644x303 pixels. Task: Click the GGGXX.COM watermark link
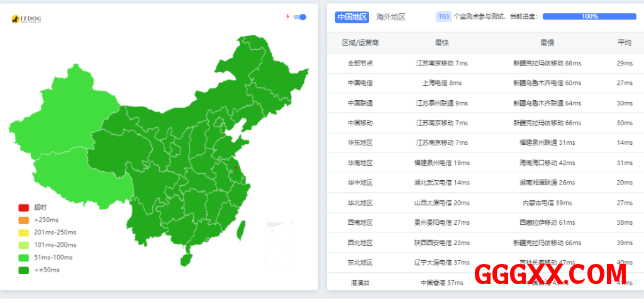click(x=550, y=275)
